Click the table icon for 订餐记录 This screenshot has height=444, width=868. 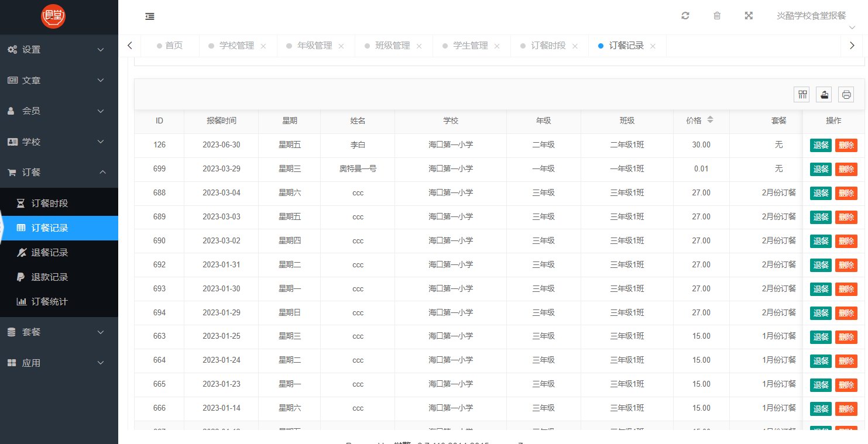(x=21, y=228)
